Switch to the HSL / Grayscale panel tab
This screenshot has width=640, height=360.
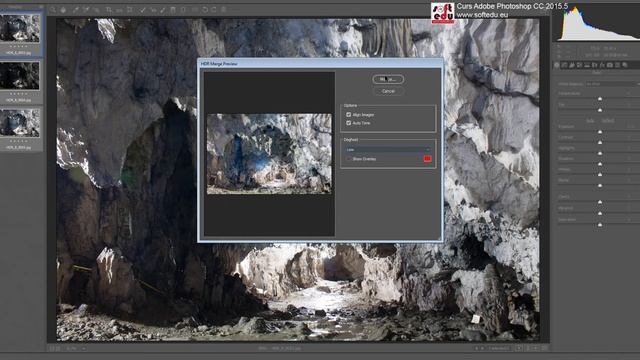click(579, 65)
